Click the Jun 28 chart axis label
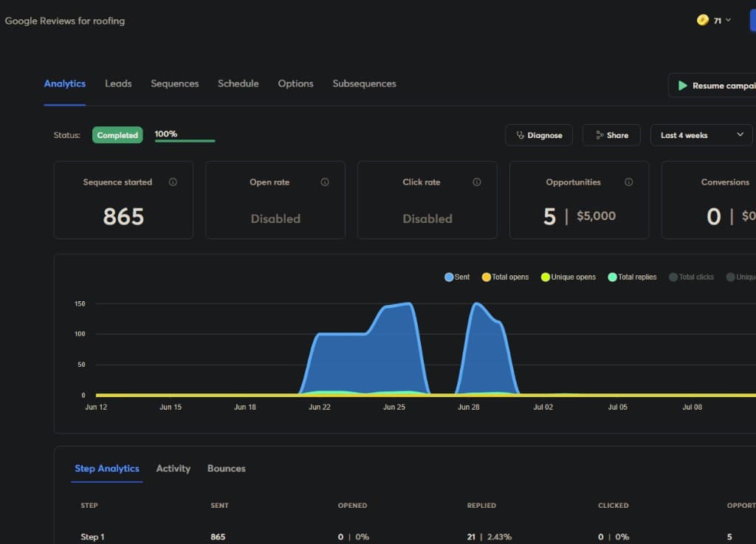This screenshot has width=756, height=544. (x=468, y=407)
